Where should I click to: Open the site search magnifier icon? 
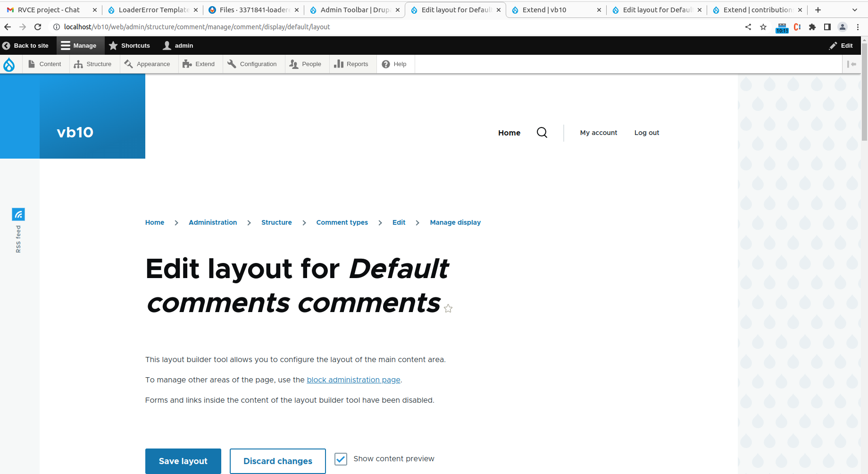(542, 133)
